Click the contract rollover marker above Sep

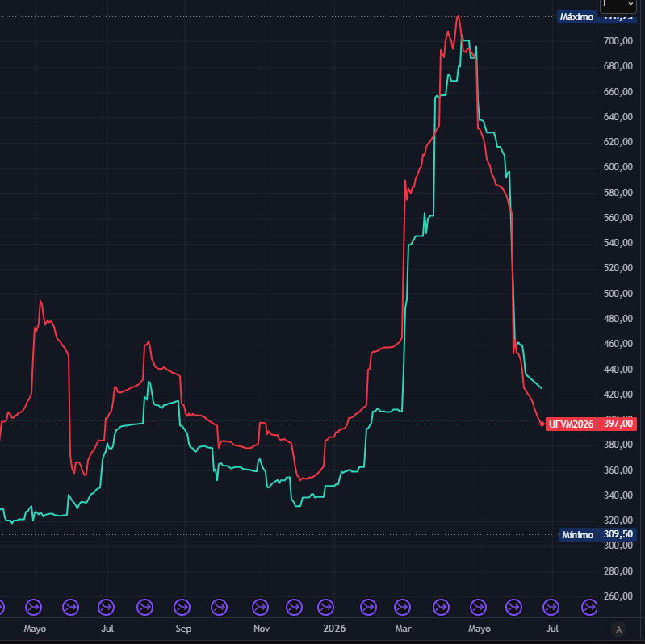(x=182, y=607)
